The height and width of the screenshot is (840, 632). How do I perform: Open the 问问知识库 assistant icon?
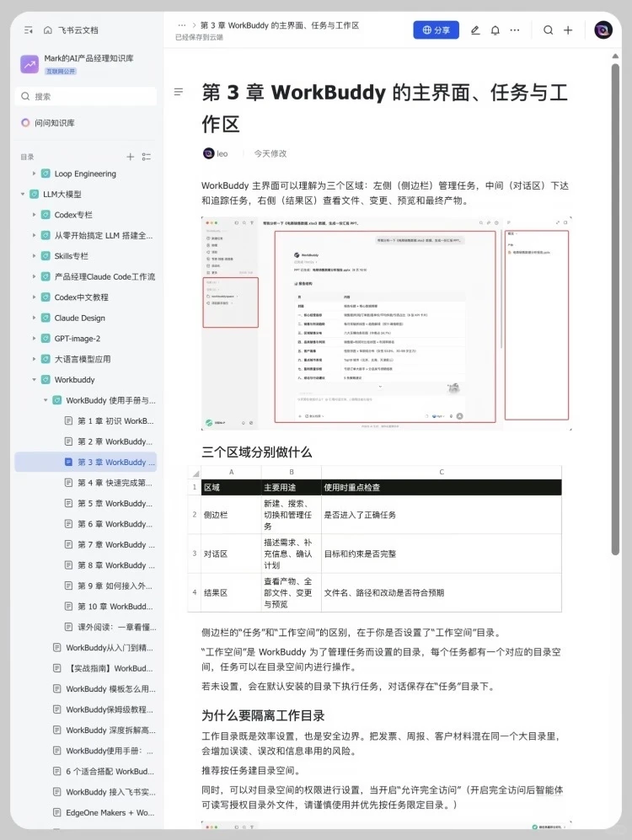(25, 123)
